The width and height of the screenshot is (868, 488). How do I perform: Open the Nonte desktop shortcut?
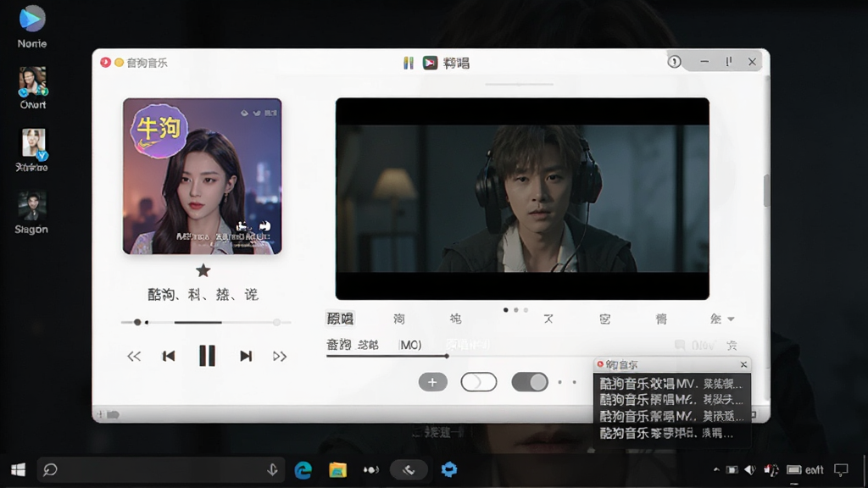coord(31,26)
